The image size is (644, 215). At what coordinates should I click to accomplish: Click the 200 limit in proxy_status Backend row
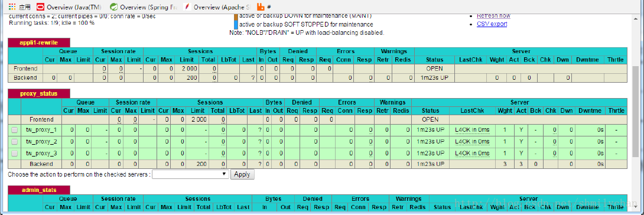point(202,164)
